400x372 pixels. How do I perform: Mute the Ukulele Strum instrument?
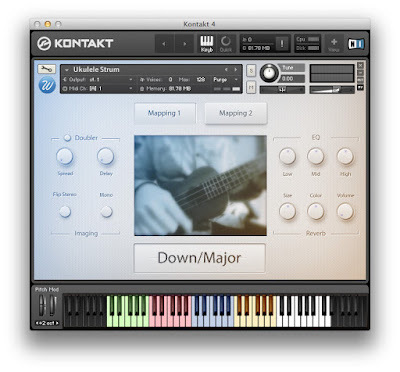pos(251,87)
